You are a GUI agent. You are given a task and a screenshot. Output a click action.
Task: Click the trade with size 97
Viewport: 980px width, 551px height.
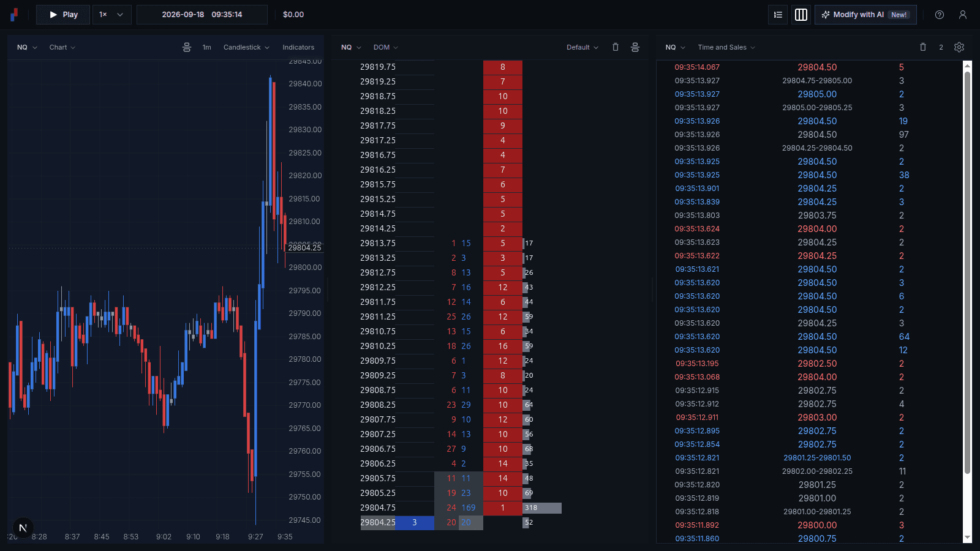(809, 135)
